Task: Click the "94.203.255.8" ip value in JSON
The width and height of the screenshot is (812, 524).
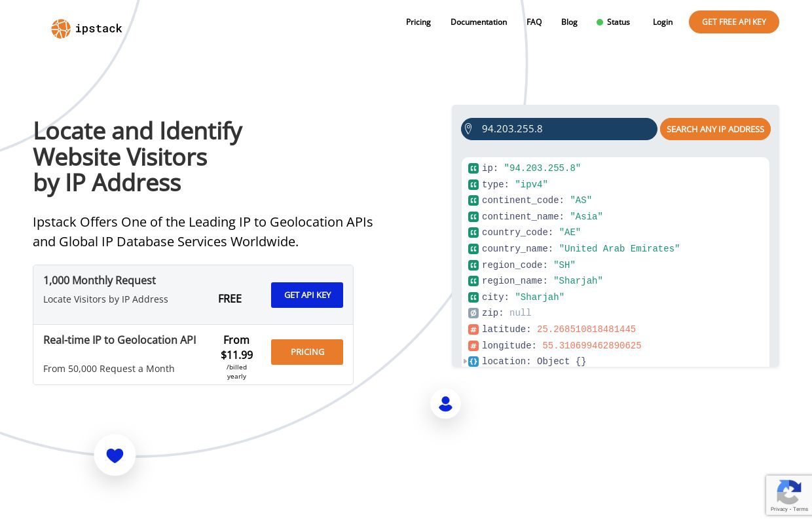Action: [x=542, y=168]
